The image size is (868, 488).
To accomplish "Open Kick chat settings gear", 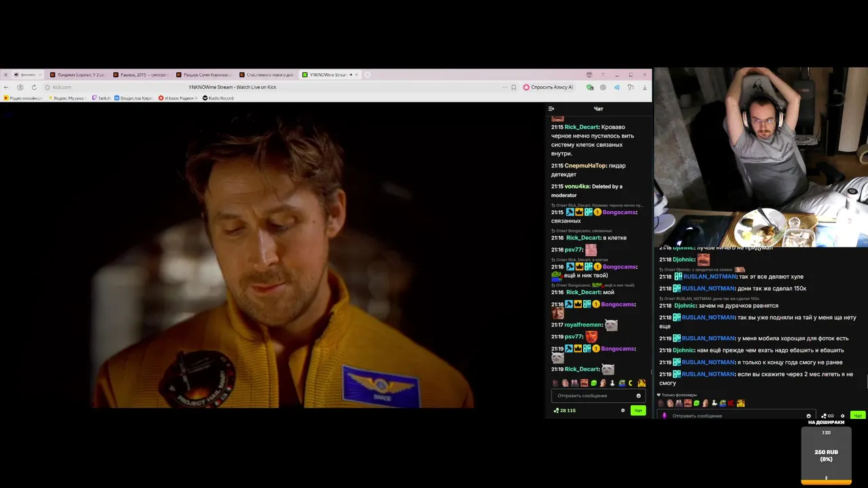I will 623,410.
